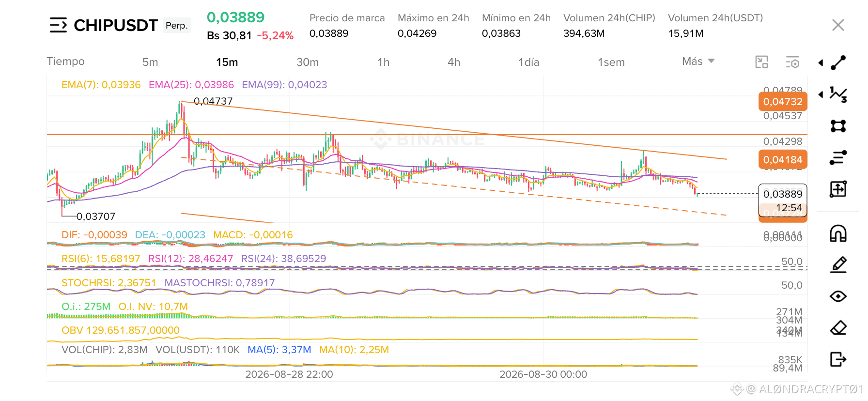Tap the Bs 30,81 converted price
The image size is (868, 401).
coord(229,36)
